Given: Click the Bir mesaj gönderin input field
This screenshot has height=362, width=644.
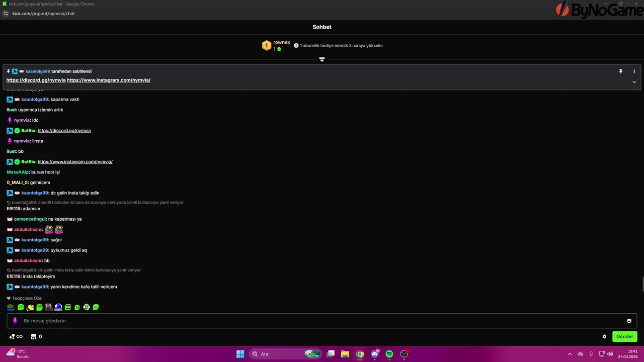Looking at the screenshot, I should tap(322, 321).
